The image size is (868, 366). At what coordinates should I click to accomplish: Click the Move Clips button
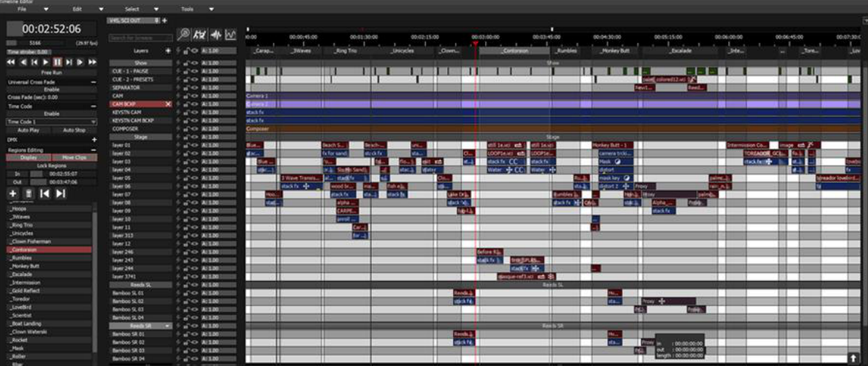point(74,157)
